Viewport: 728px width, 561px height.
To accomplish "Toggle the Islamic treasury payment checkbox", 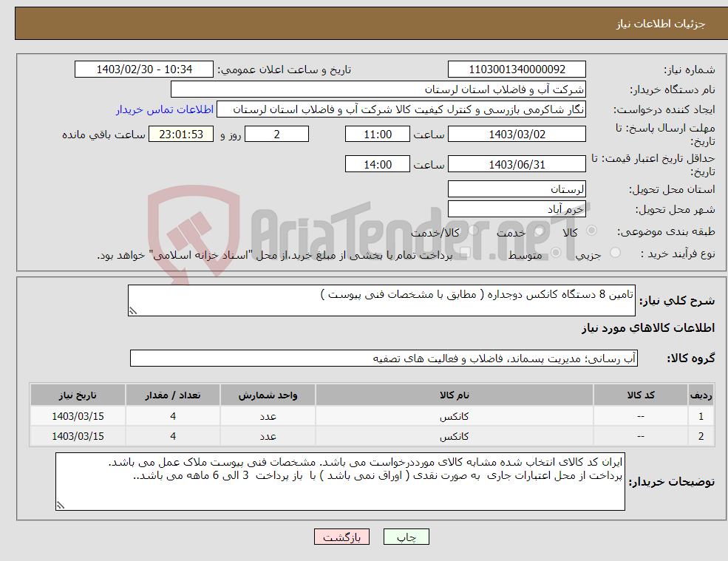I will (465, 253).
